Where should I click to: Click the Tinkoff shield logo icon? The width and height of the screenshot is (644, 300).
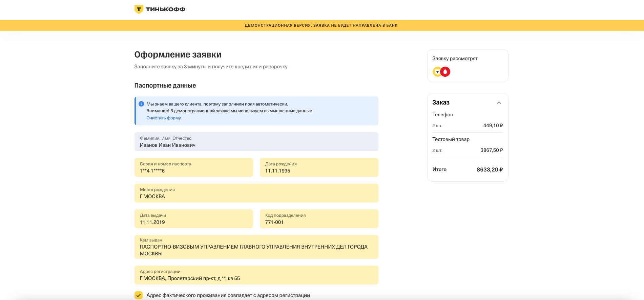tap(139, 9)
